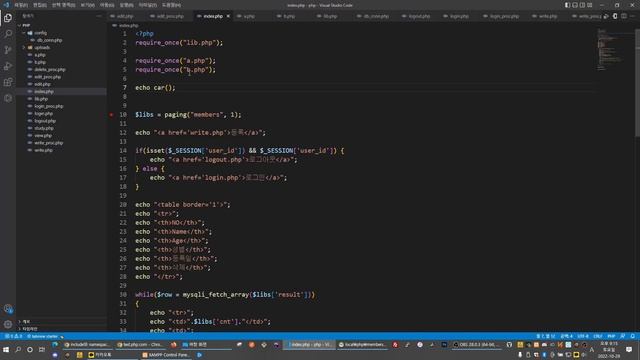Open the Accounts menu icon
Viewport: 640px width, 360px height.
click(x=8, y=309)
